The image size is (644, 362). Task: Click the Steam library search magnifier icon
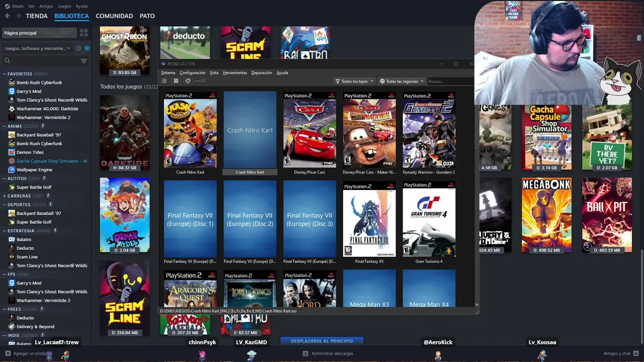pyautogui.click(x=7, y=61)
